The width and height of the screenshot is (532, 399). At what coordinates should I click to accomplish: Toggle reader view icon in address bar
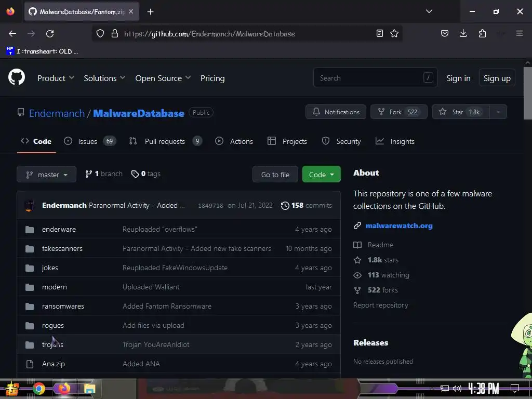pyautogui.click(x=380, y=33)
